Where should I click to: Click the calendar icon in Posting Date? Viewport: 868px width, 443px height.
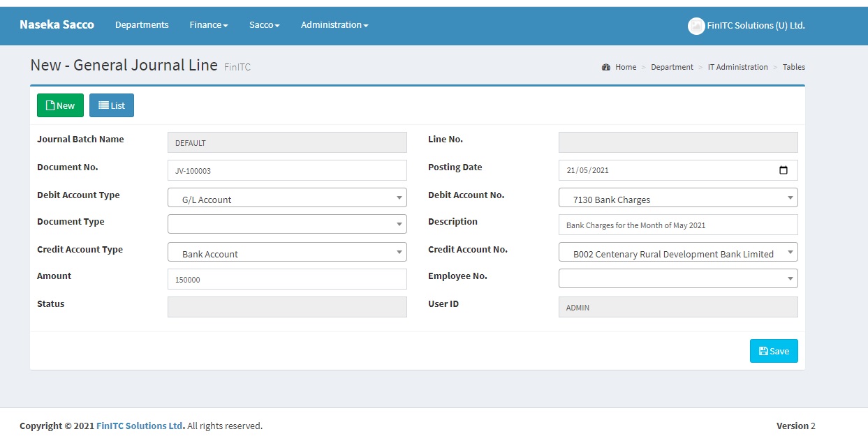click(x=783, y=170)
